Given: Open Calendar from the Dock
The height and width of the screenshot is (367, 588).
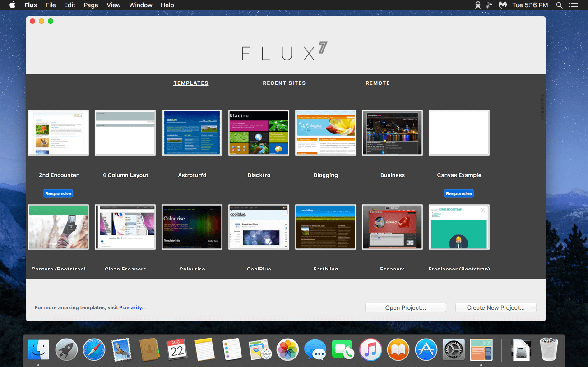Looking at the screenshot, I should tap(177, 350).
